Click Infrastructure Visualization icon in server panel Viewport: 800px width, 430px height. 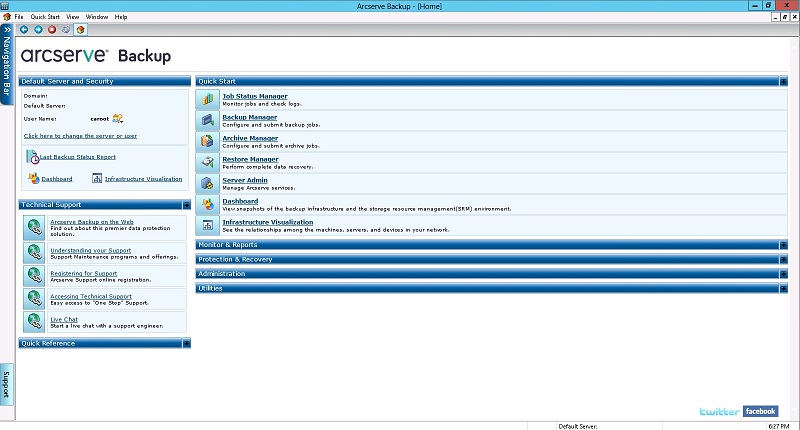click(x=97, y=179)
